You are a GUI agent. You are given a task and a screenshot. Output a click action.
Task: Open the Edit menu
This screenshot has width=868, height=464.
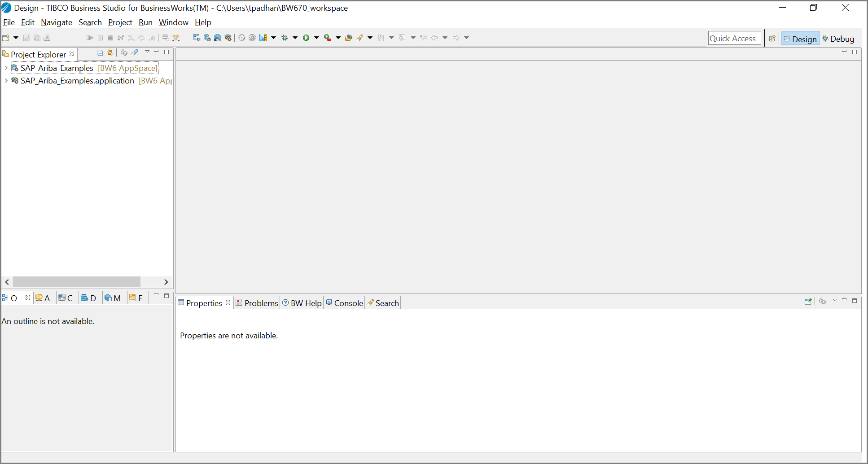coord(28,22)
